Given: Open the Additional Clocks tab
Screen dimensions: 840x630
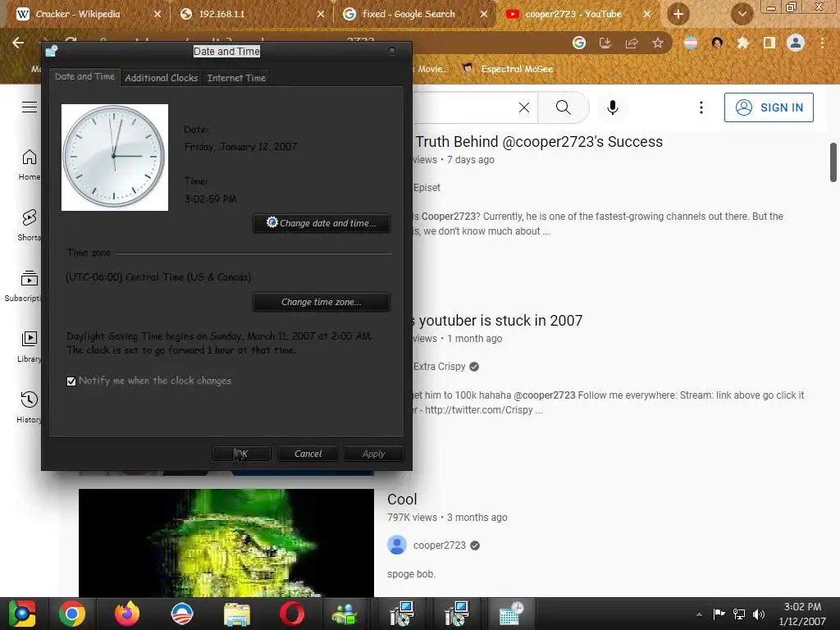Looking at the screenshot, I should point(162,78).
